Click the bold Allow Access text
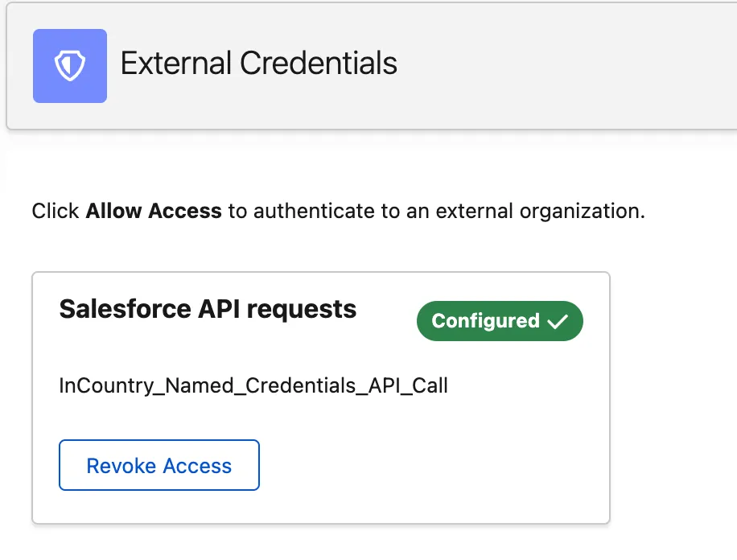 coord(154,212)
